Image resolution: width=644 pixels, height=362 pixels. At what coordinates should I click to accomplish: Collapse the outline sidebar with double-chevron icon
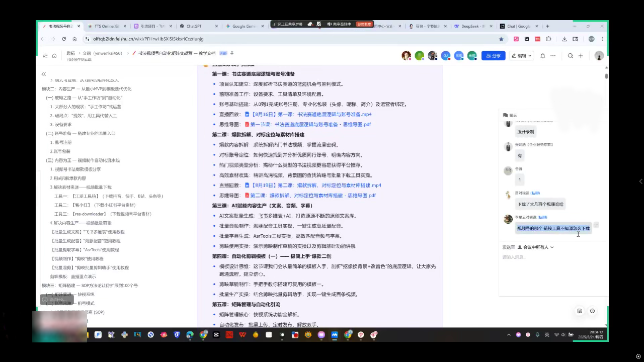click(44, 74)
